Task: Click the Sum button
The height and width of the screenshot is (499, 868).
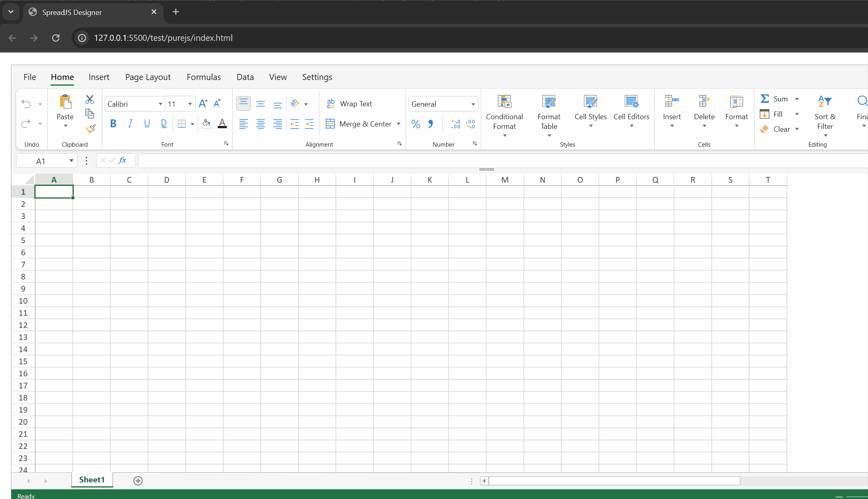Action: point(774,99)
